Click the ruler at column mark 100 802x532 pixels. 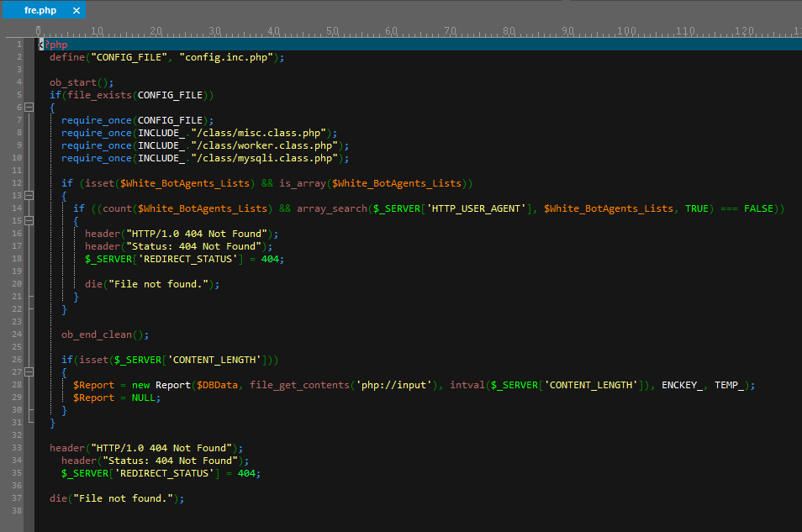pos(626,31)
